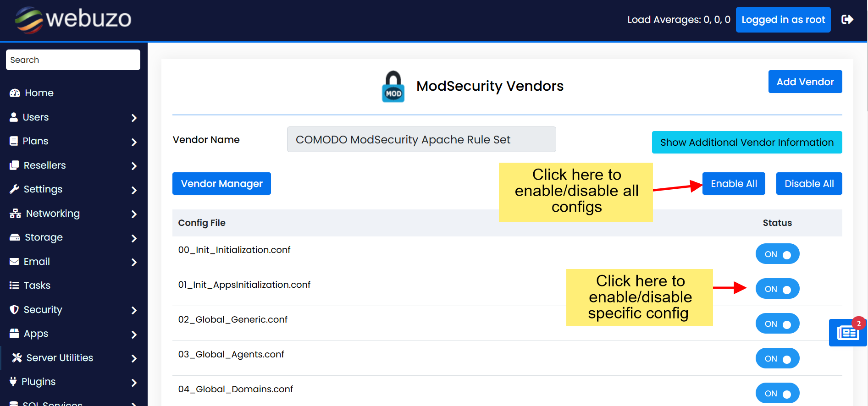Click the Config File column header
Screen dimensions: 868x406
coord(202,223)
